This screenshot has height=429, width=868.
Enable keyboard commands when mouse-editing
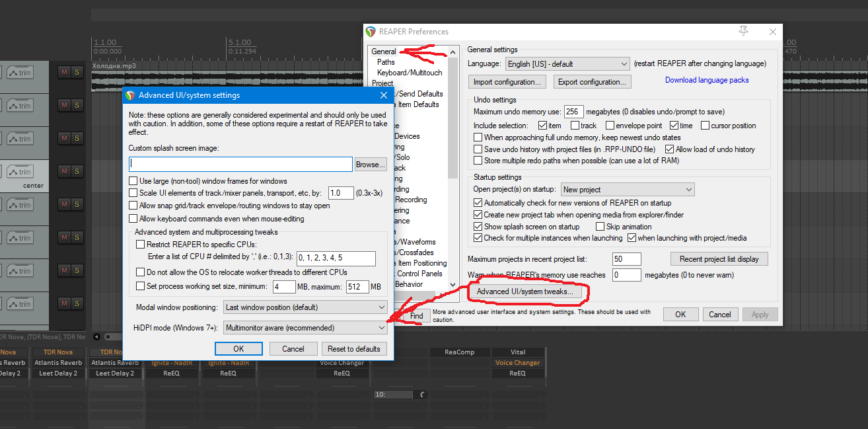133,219
